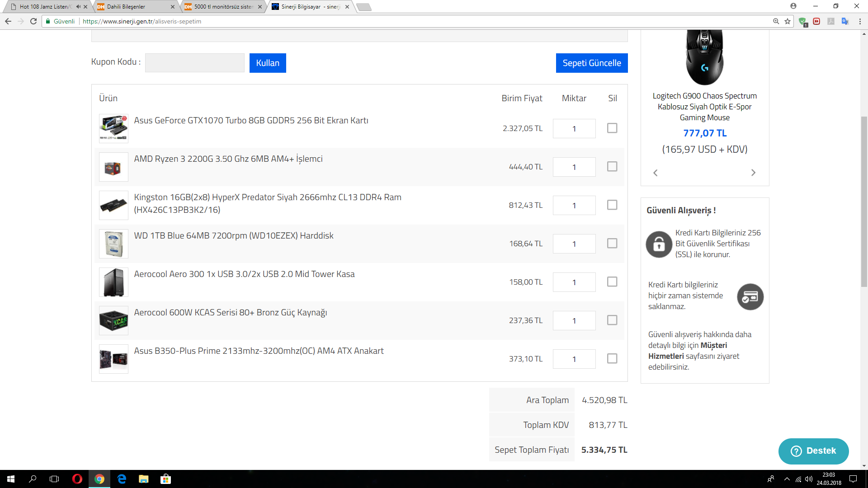Check the delete box for Asus GTX1070 card
The image size is (868, 488).
612,128
